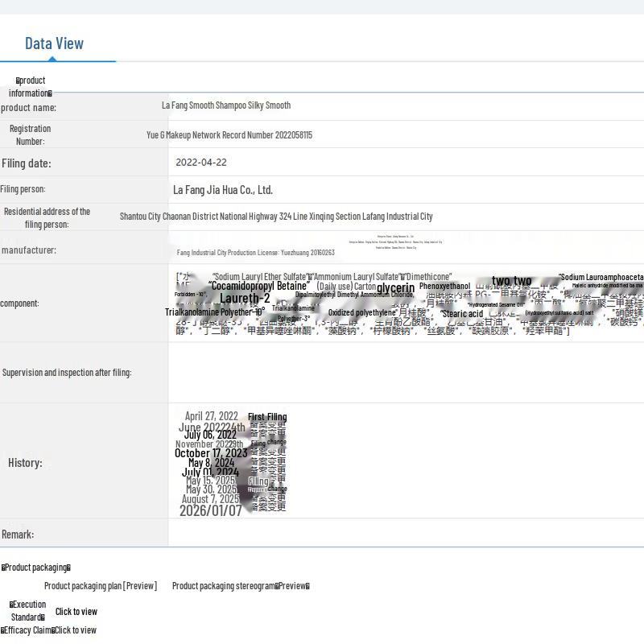Click the Phenoxyethanol ingredient

pyautogui.click(x=444, y=286)
